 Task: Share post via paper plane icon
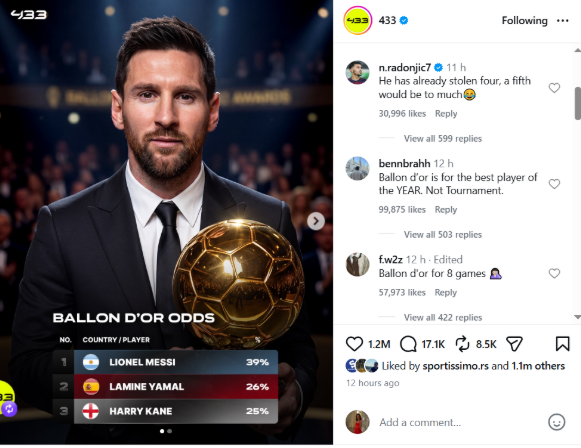click(x=514, y=344)
